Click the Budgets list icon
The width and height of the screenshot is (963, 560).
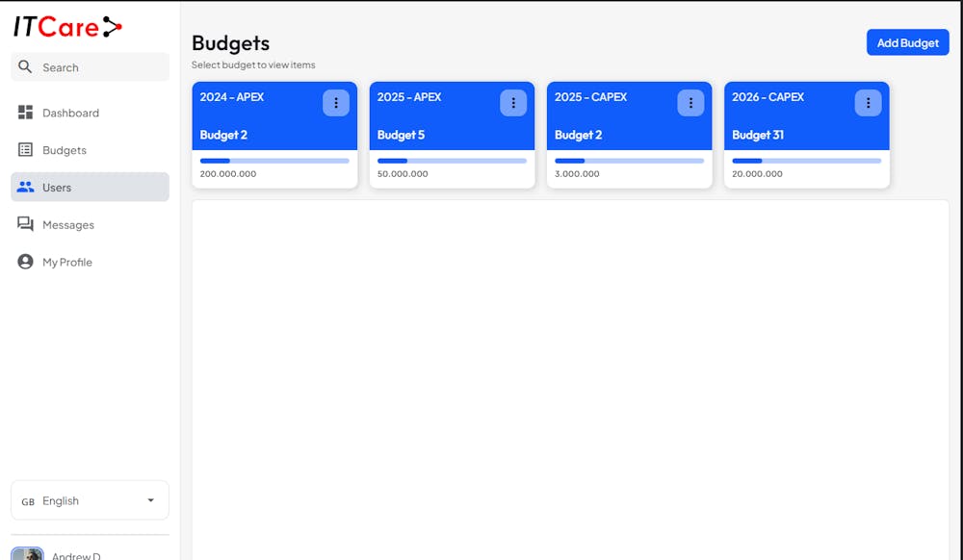(x=25, y=150)
